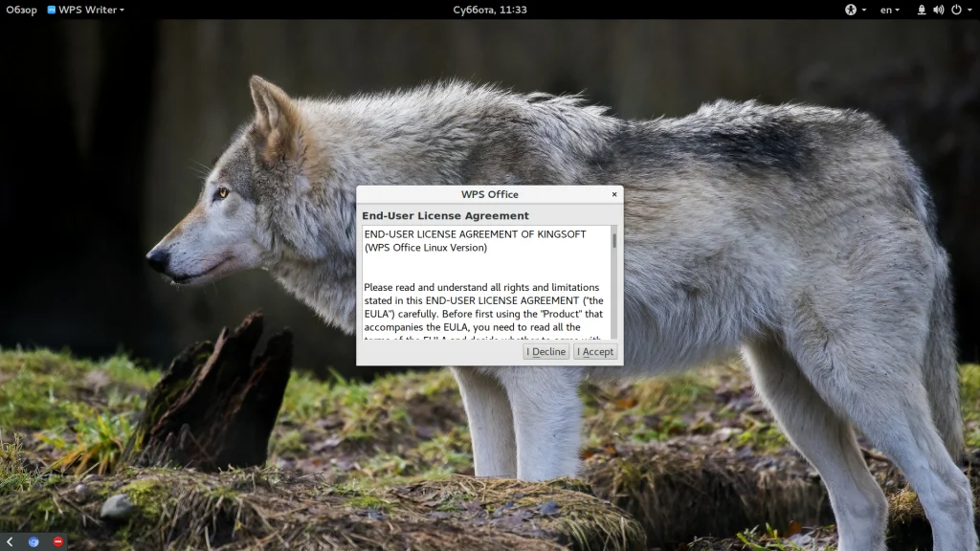Viewport: 980px width, 551px height.
Task: Click the EULA text scrollbar thumb
Action: point(614,240)
